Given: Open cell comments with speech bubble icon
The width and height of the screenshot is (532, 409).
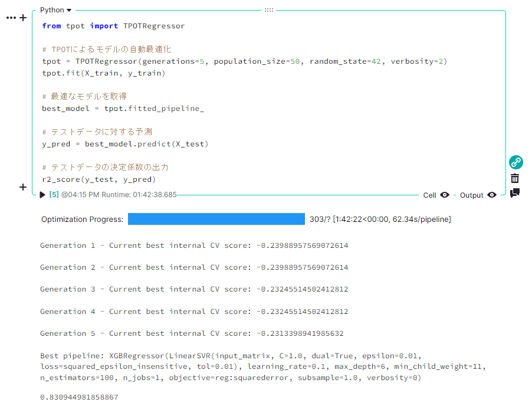Looking at the screenshot, I should (515, 193).
